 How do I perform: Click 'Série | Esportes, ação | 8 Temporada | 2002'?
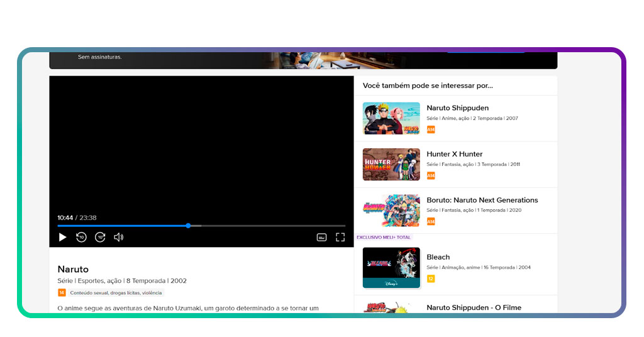pos(122,281)
